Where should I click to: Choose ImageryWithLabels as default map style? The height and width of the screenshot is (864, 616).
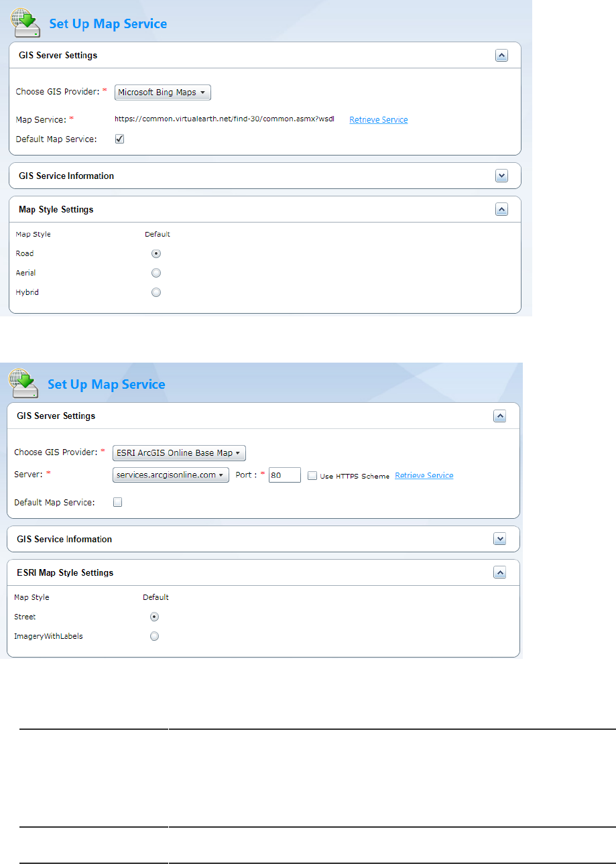[154, 636]
